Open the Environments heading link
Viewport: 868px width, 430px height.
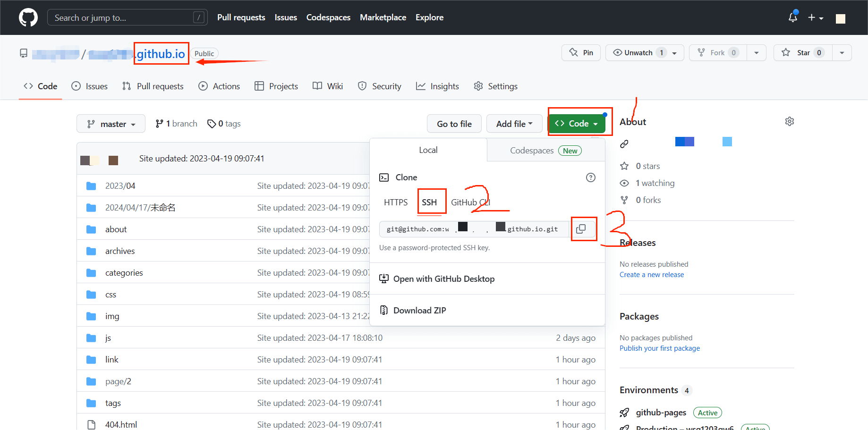[649, 390]
